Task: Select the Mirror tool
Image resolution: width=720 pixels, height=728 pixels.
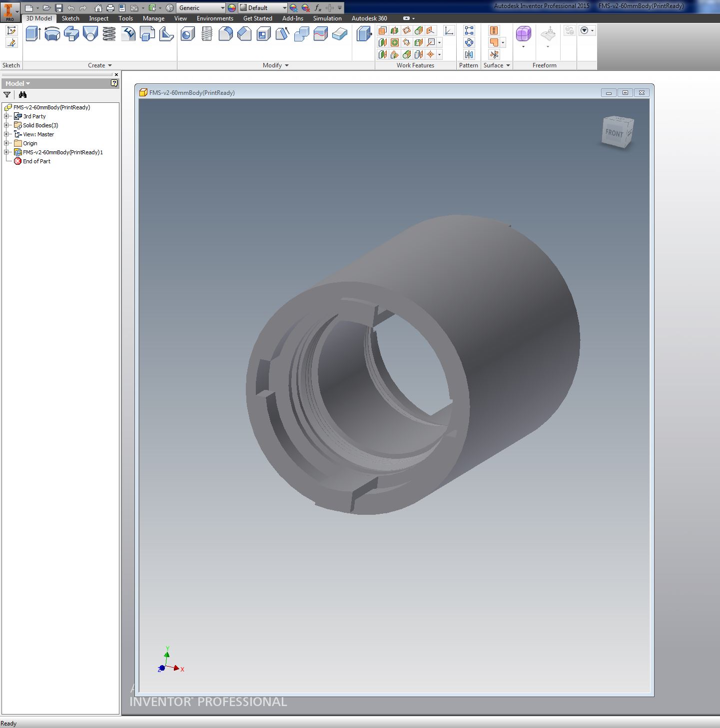Action: click(469, 54)
